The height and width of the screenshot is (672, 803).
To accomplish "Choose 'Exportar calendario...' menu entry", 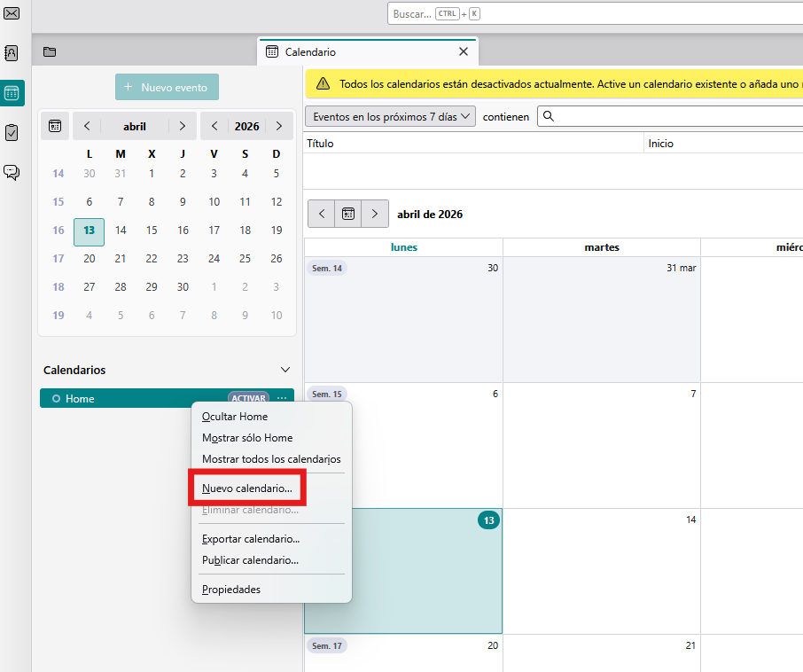I will click(251, 539).
